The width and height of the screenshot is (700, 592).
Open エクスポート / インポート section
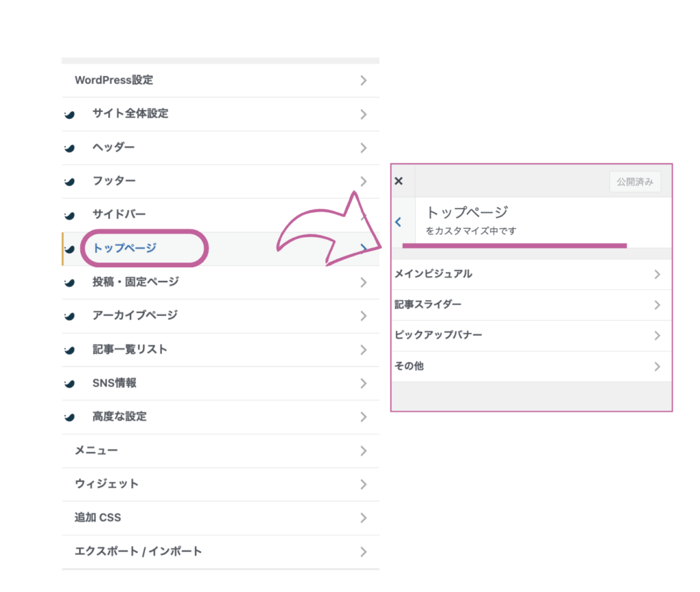(x=138, y=551)
